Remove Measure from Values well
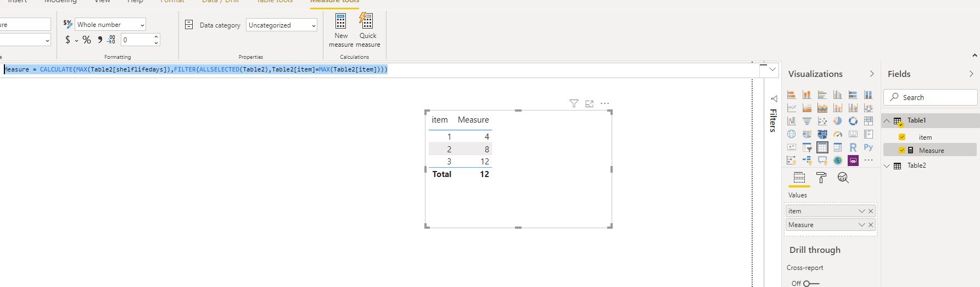Screen dimensions: 980x287 coord(871,225)
